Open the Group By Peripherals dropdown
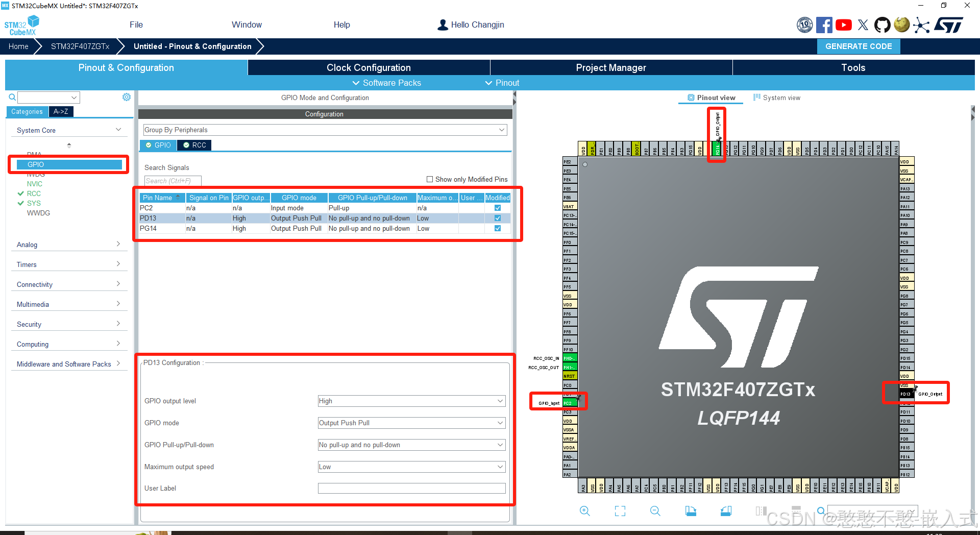Screen dimensions: 980x535 pos(325,130)
